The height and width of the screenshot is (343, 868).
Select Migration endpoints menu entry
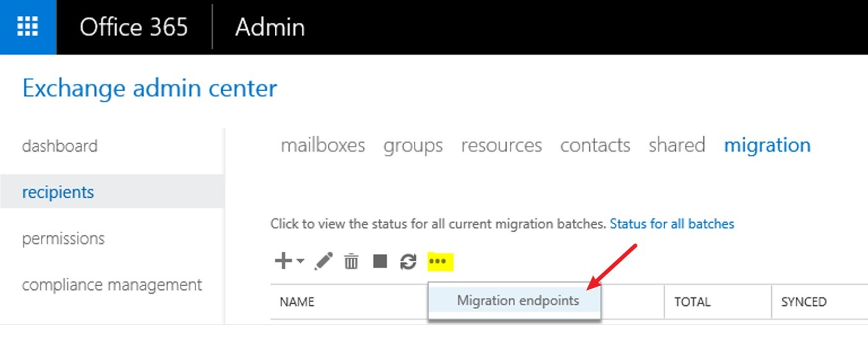(x=514, y=301)
